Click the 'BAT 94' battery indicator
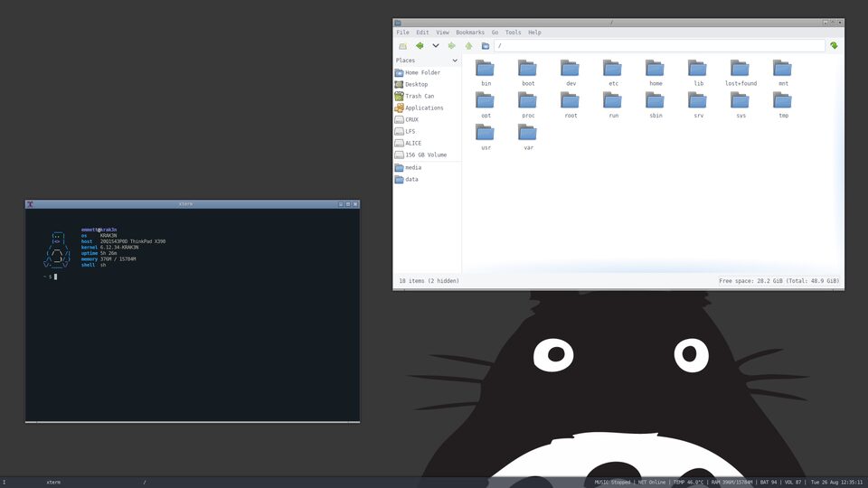Image resolution: width=868 pixels, height=488 pixels. 769,483
